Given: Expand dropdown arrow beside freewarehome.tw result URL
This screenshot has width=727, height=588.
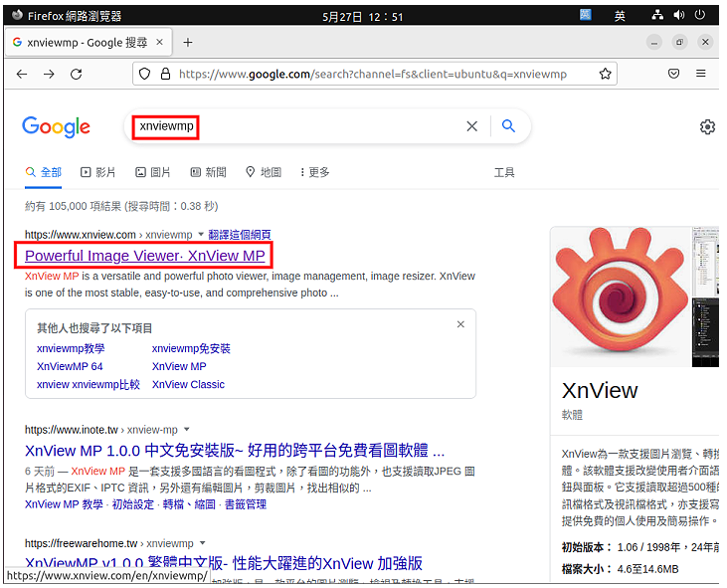Looking at the screenshot, I should pyautogui.click(x=202, y=543).
